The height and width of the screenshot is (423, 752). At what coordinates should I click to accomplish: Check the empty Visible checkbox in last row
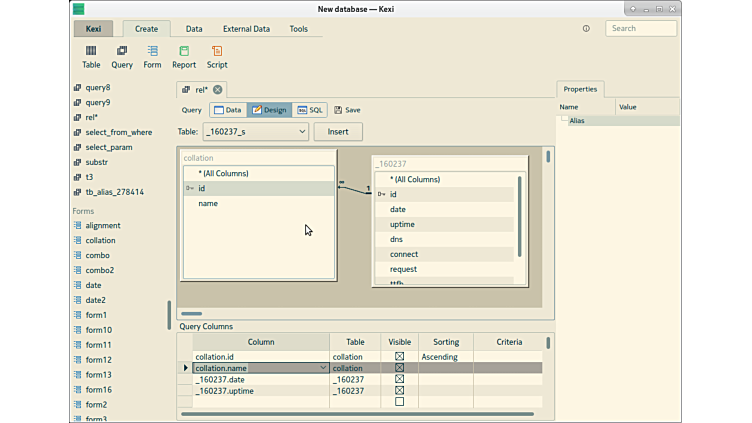click(399, 402)
